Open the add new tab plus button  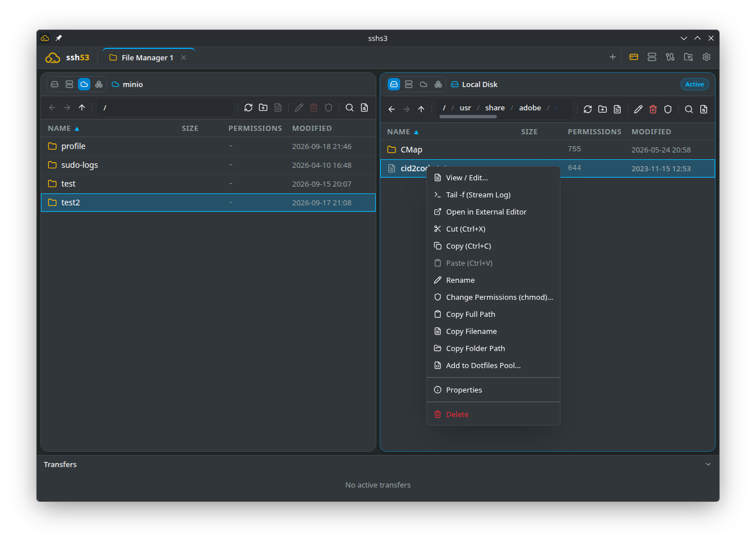coord(613,57)
